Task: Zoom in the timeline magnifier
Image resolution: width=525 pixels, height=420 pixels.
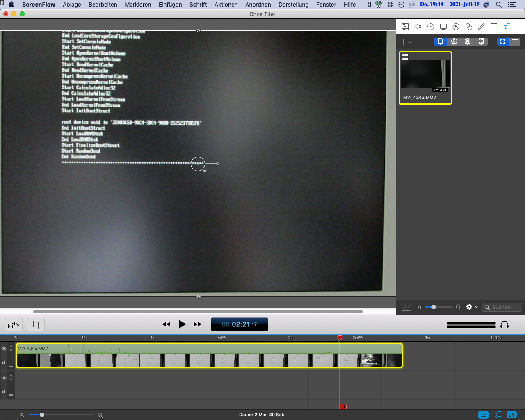Action: (x=100, y=415)
